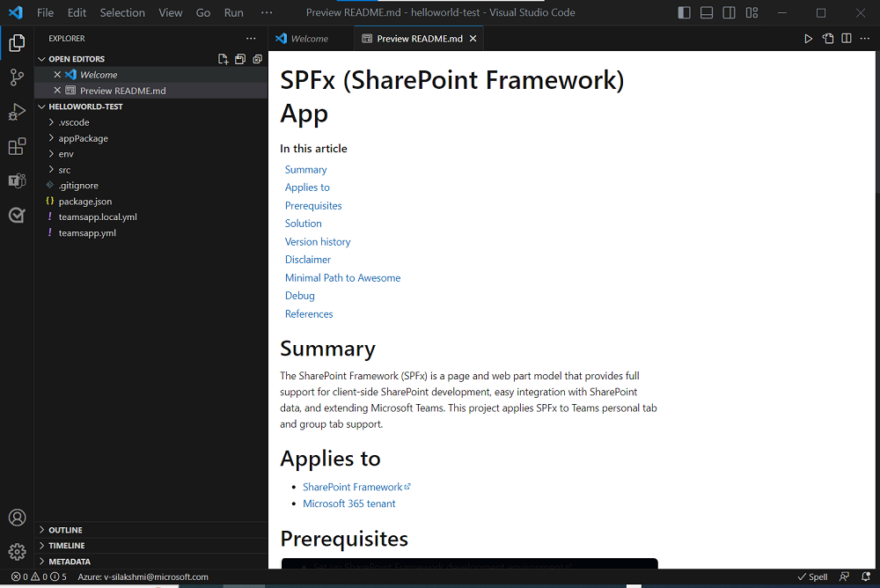
Task: Open the Extensions view
Action: coord(17,147)
